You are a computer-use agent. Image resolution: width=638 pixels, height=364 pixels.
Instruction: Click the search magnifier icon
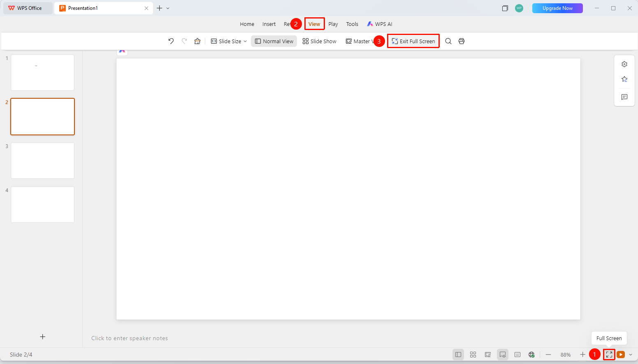pyautogui.click(x=448, y=41)
